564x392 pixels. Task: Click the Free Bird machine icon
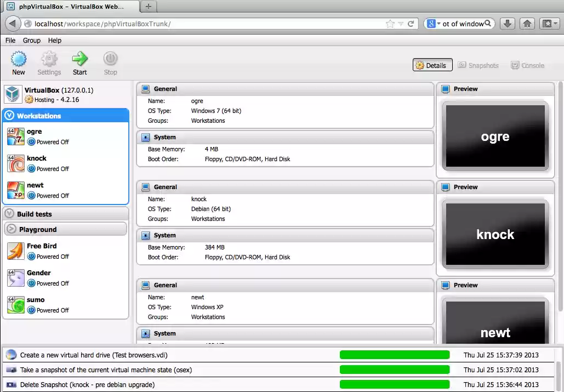coord(15,251)
